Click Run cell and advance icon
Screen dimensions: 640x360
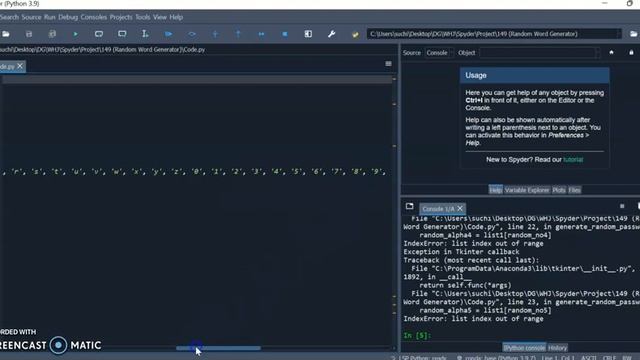point(122,34)
